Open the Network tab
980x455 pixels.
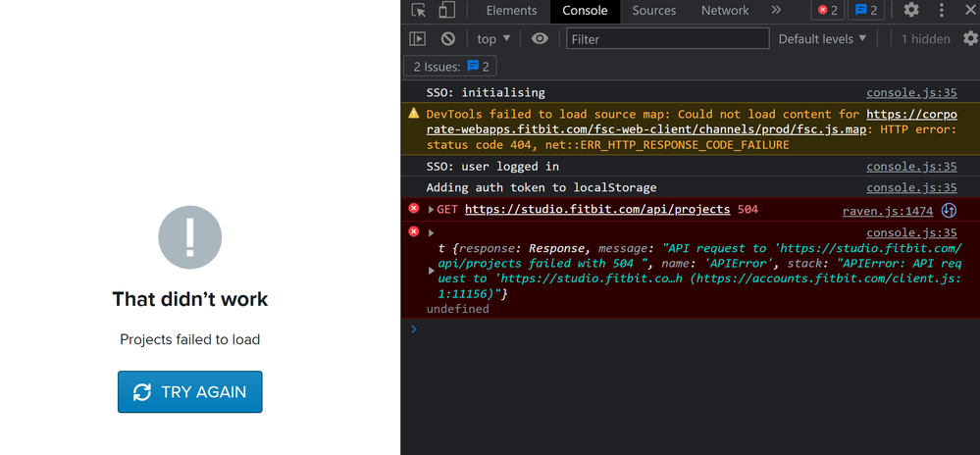pyautogui.click(x=724, y=11)
